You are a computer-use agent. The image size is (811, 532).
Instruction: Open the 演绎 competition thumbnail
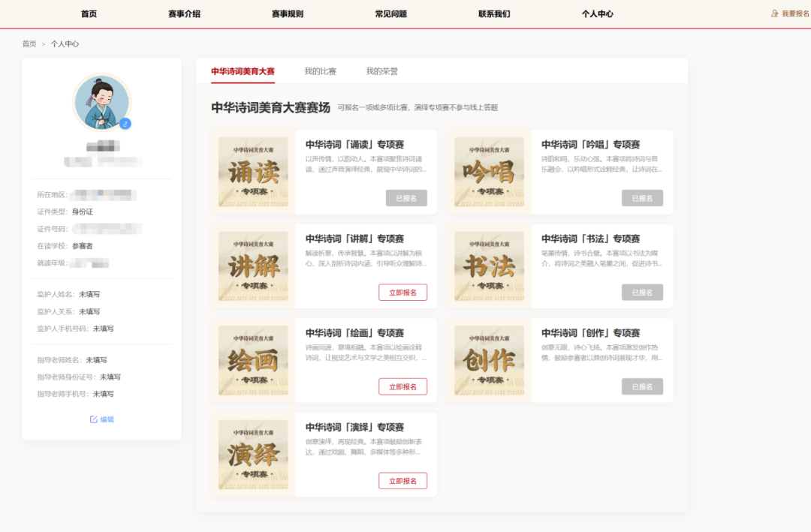[x=253, y=455]
